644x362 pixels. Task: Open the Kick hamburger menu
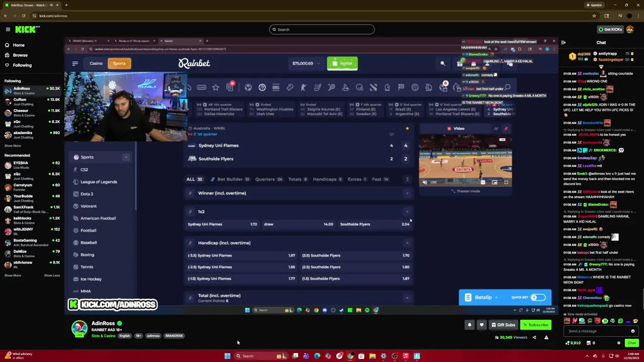point(8,30)
